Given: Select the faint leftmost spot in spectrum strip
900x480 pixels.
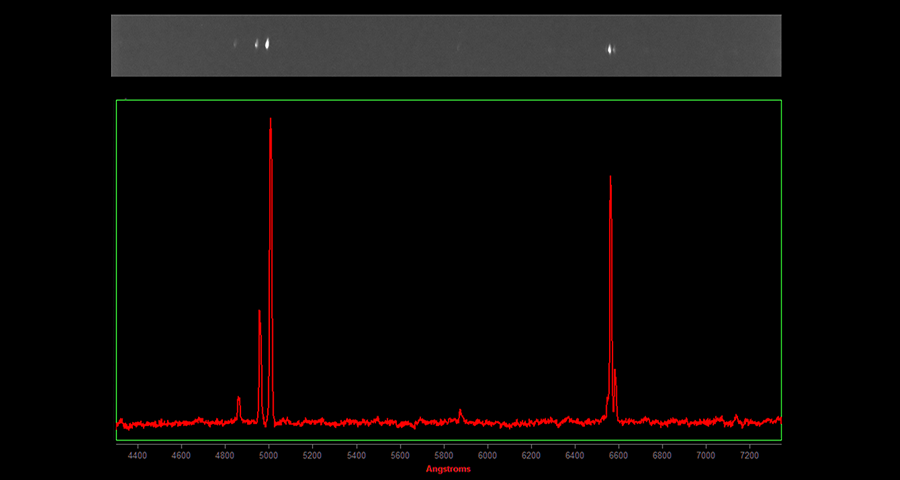Looking at the screenshot, I should click(236, 44).
